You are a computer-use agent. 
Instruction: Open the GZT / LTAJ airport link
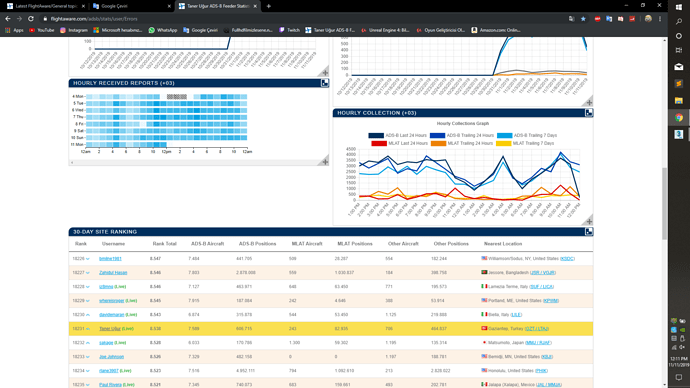click(x=537, y=329)
